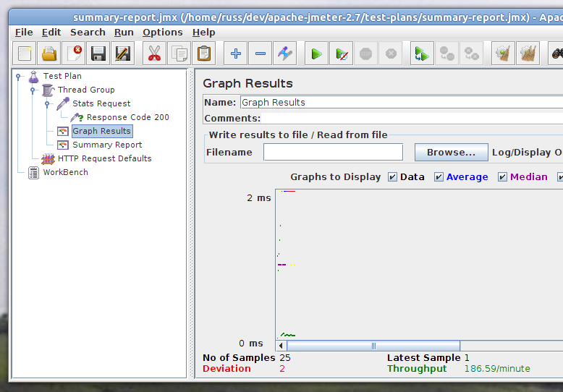Clear results with single broom icon

pyautogui.click(x=503, y=54)
